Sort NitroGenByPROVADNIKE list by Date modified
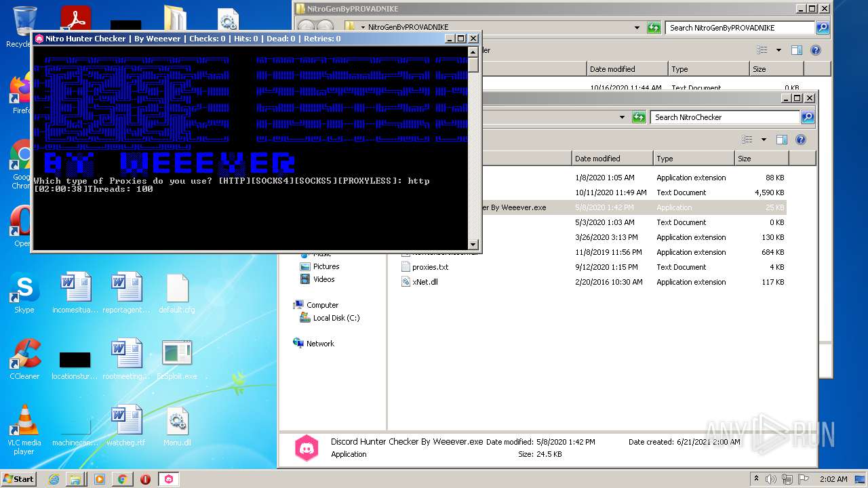This screenshot has height=488, width=868. (627, 69)
